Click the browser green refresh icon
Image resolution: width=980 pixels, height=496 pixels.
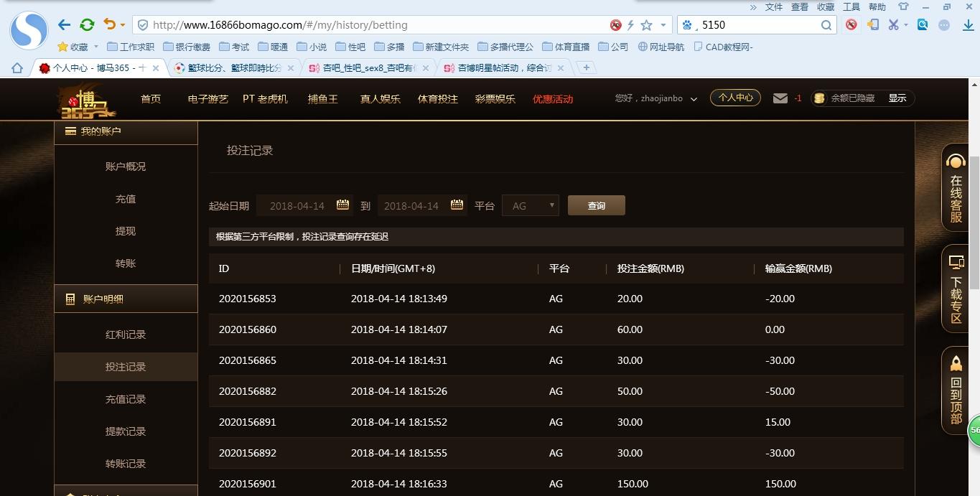(87, 25)
